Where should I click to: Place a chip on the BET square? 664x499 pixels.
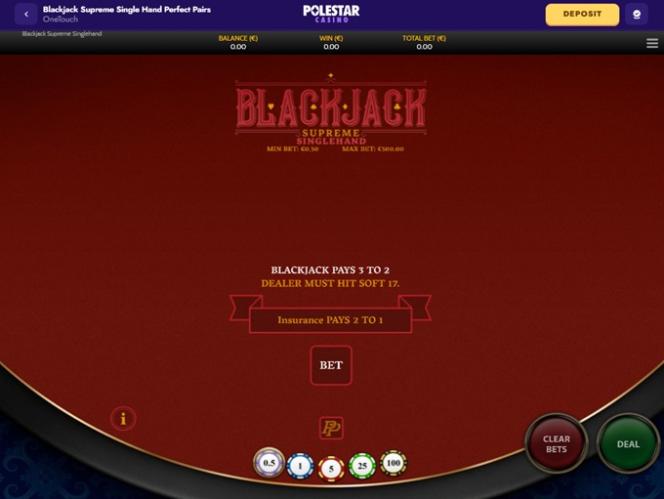click(x=331, y=365)
